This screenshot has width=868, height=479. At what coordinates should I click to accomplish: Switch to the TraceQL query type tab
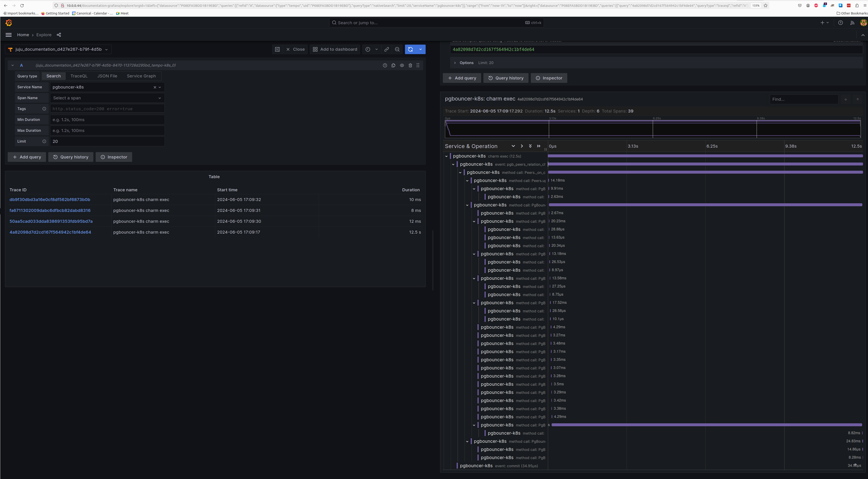79,76
